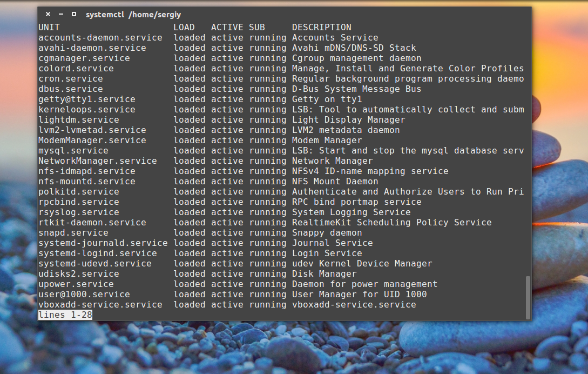Click the vboxadd-service.service unit name

point(100,305)
